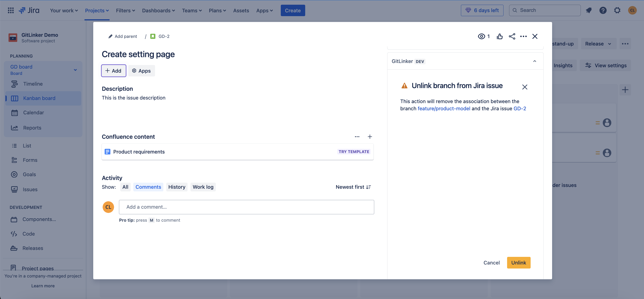Open the app switcher grid icon
The width and height of the screenshot is (644, 299).
coord(11,11)
